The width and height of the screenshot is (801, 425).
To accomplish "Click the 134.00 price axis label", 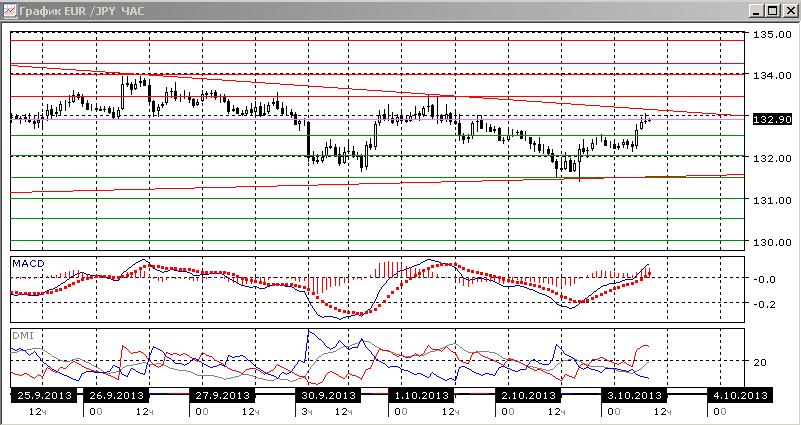I will click(772, 76).
